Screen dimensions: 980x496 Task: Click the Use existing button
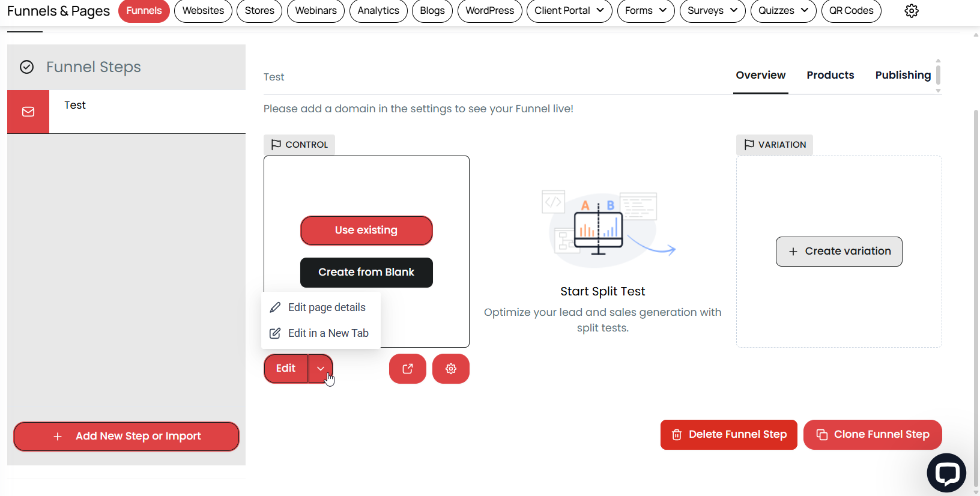366,231
